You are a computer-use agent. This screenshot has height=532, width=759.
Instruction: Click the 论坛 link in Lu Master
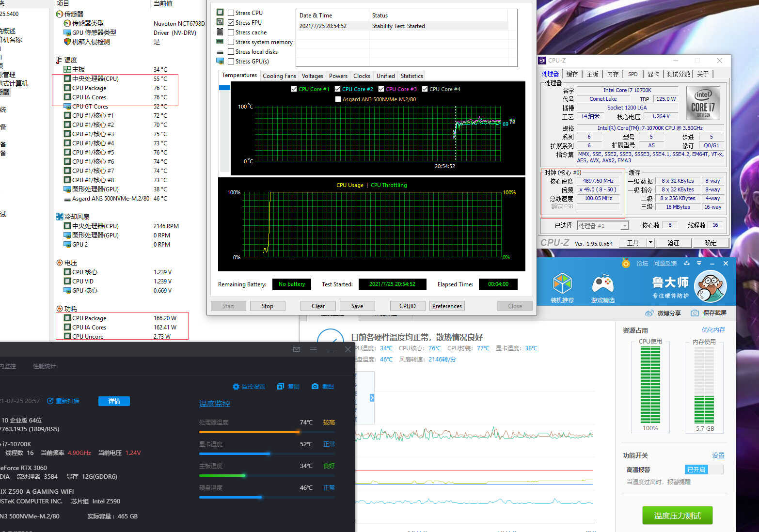642,263
